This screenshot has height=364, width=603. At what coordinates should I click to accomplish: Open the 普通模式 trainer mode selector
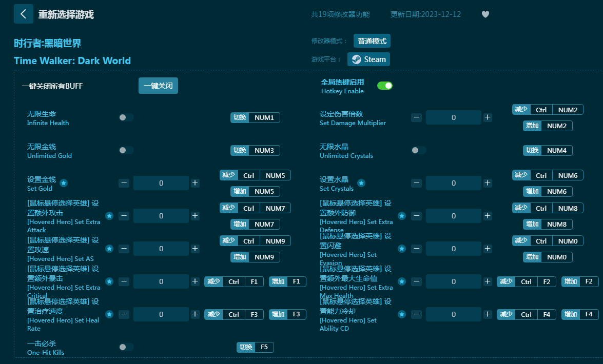(372, 41)
